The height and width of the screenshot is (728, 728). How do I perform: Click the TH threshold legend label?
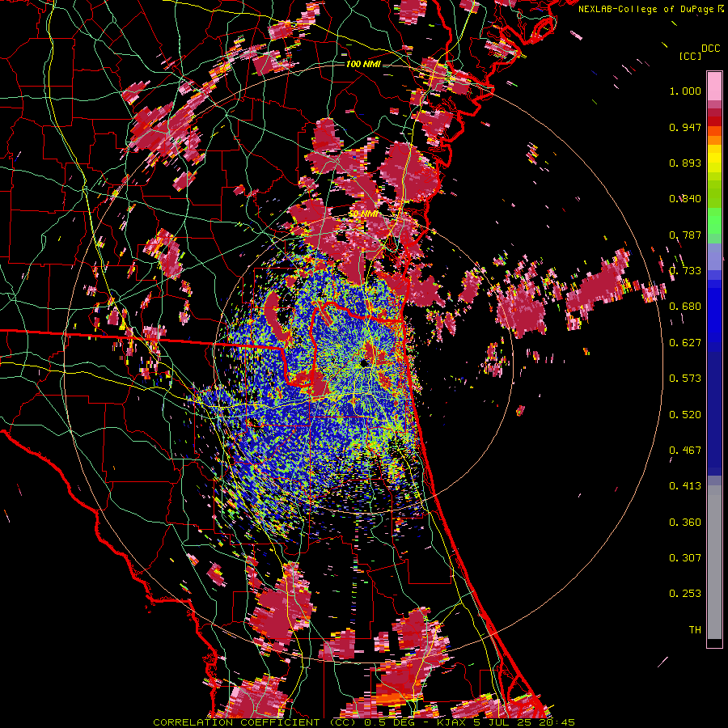pos(695,630)
